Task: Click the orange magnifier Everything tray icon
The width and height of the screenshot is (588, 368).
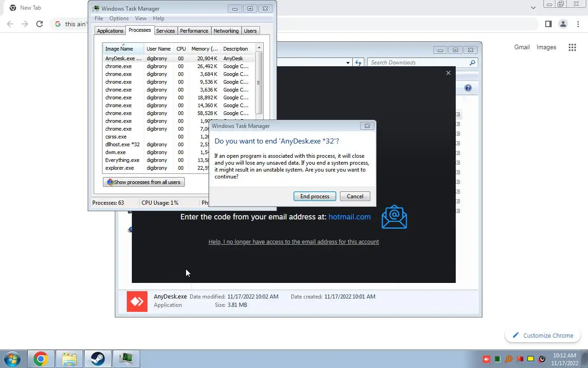Action: coord(509,359)
